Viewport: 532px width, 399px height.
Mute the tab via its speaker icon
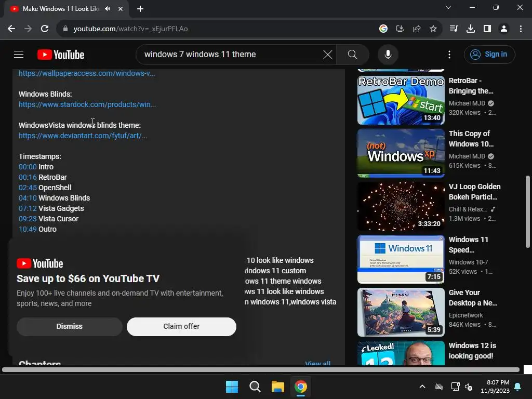coord(108,9)
